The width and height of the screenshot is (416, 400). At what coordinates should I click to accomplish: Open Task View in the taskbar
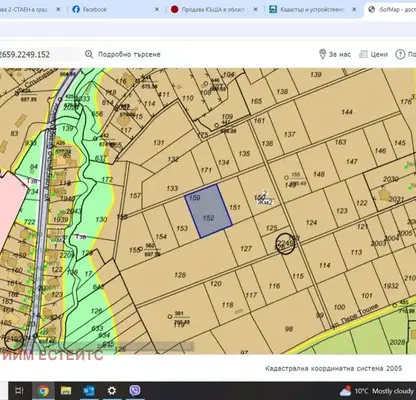20,391
